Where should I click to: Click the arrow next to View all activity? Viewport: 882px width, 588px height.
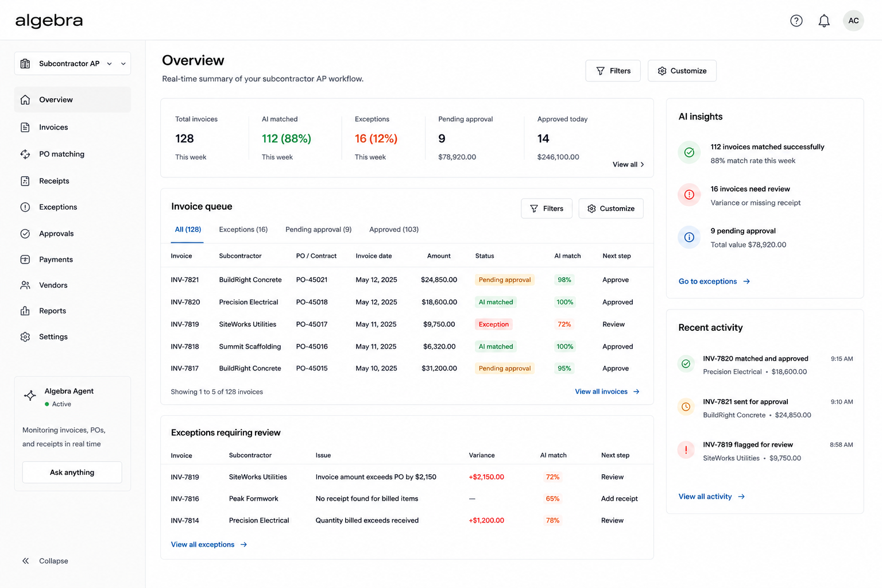pyautogui.click(x=741, y=497)
